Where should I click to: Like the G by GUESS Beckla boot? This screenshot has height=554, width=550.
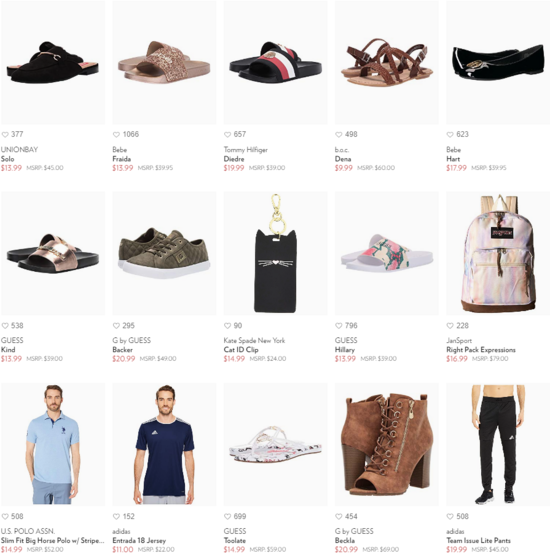(338, 517)
